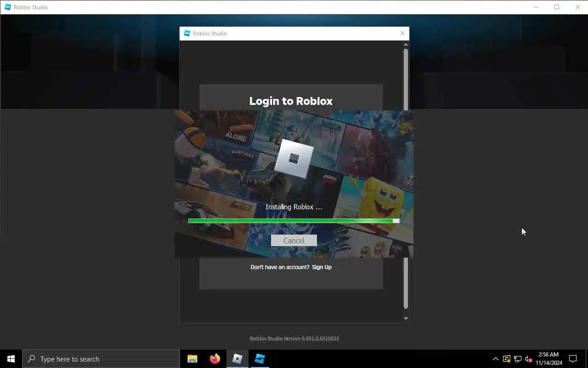Click the login dialog scrollbar thumb
Viewport: 588px width, 368px height.
(406, 178)
